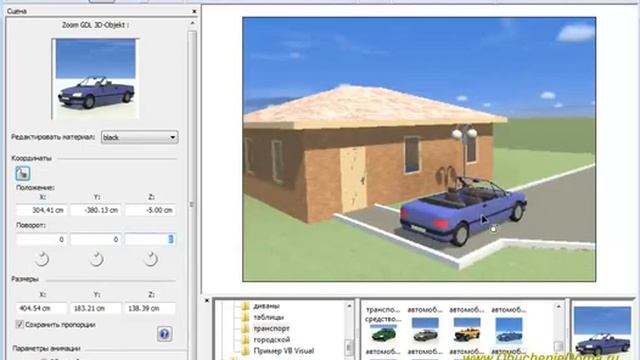Viewport: 640px width, 360px height.
Task: Select the street lamp in the 3D view
Action: pos(464,150)
